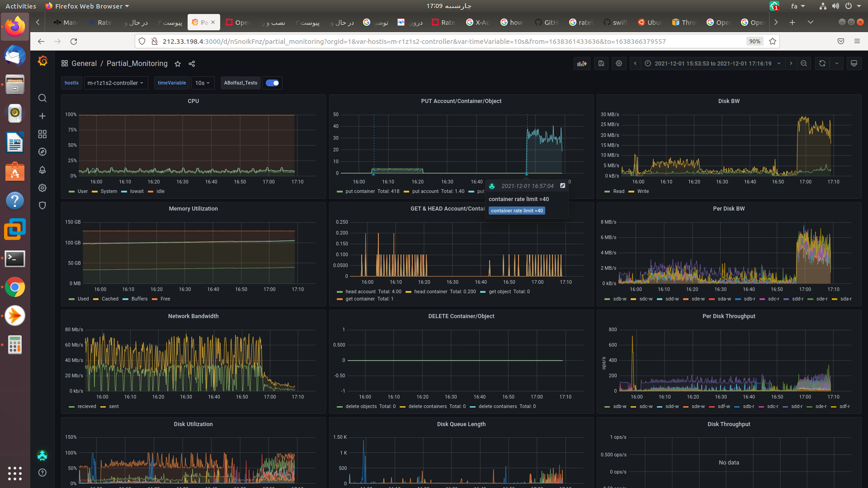Star the Partial_Monitoring dashboard
The height and width of the screenshot is (488, 868).
coord(178,64)
